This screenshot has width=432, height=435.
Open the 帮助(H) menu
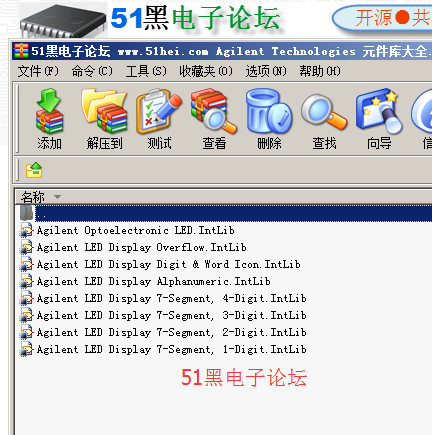point(320,71)
